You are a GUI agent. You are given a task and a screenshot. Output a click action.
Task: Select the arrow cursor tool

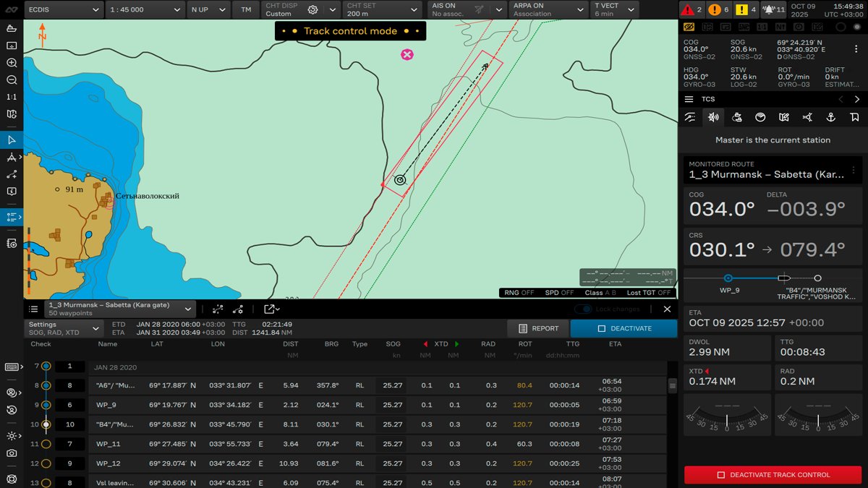coord(12,140)
